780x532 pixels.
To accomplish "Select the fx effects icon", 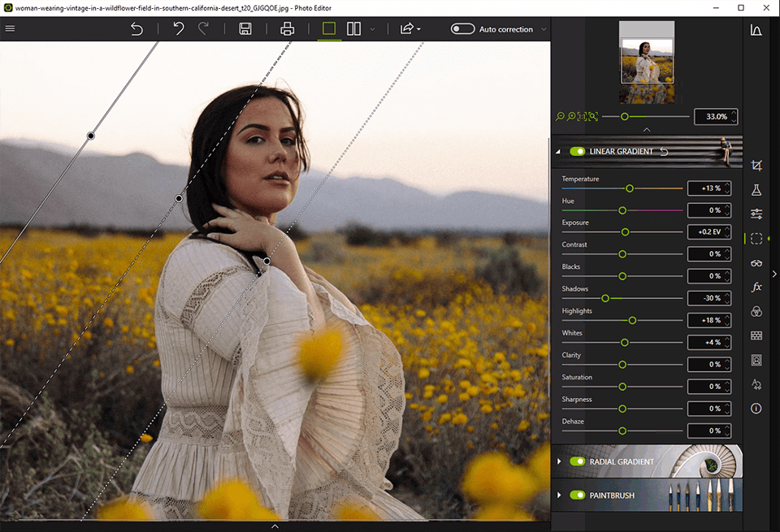I will pos(756,288).
